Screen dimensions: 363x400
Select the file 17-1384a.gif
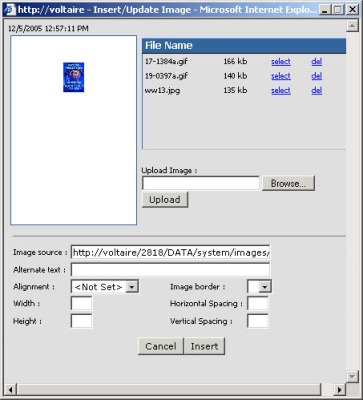pos(281,61)
